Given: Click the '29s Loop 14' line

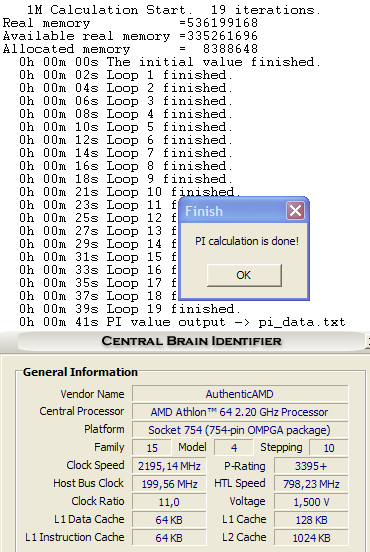Looking at the screenshot, I should click(98, 244).
